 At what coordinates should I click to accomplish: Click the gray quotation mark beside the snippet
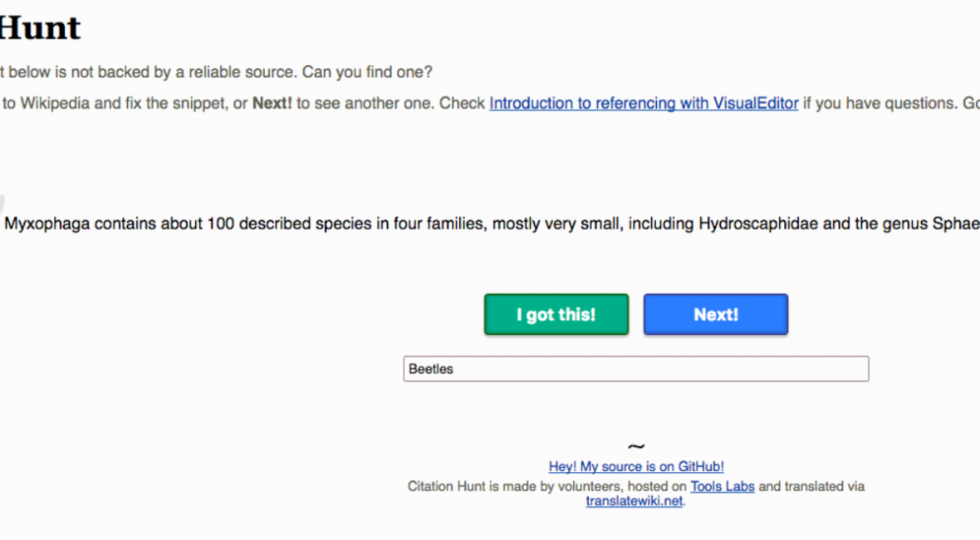[2, 202]
